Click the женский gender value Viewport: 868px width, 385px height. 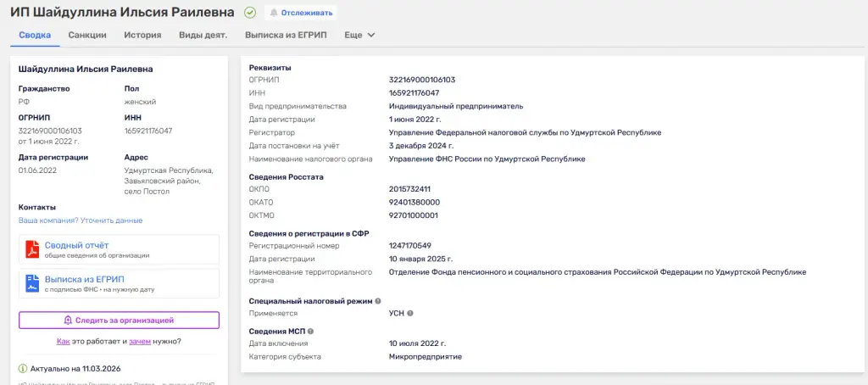click(x=140, y=102)
